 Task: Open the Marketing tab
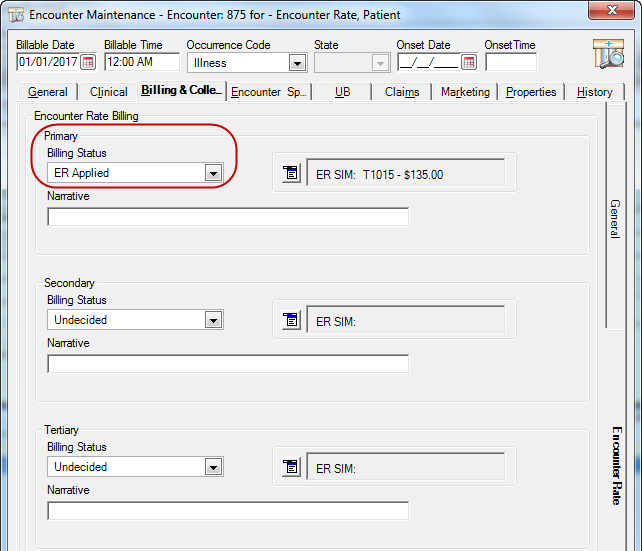click(465, 92)
